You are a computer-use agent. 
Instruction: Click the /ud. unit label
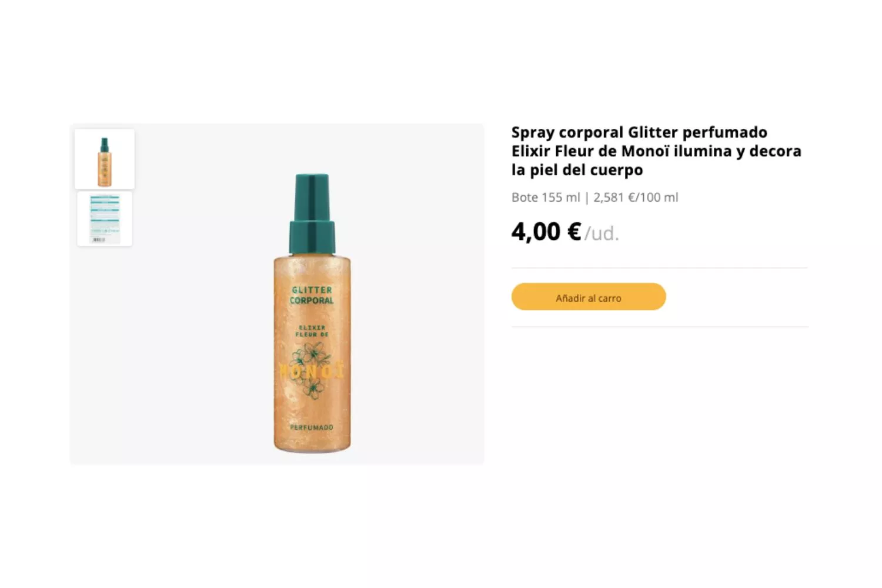point(602,234)
